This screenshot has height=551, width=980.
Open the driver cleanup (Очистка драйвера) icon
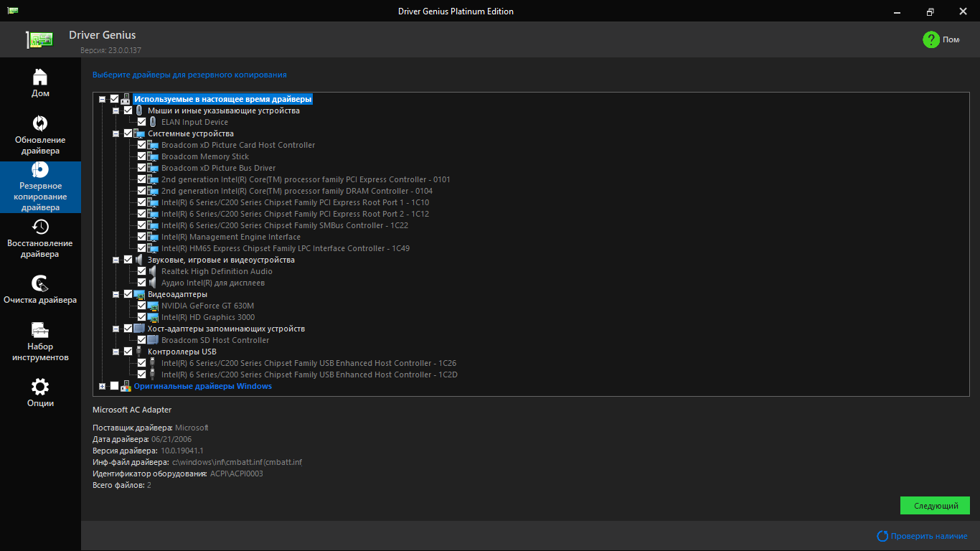pos(40,283)
